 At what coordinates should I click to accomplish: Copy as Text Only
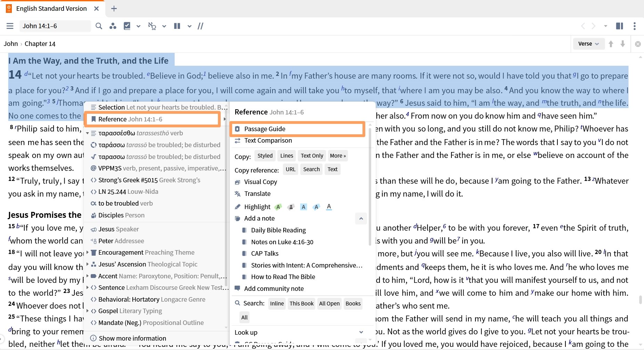(312, 156)
